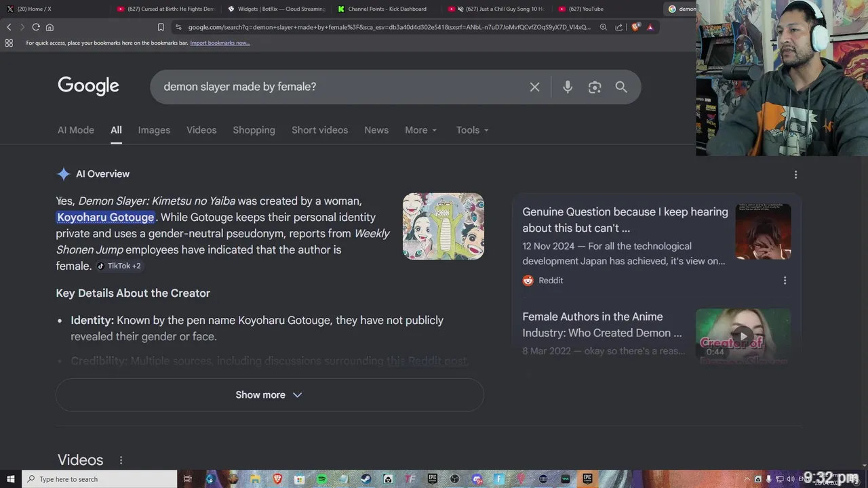868x488 pixels.
Task: Expand the Tools dropdown
Action: 472,130
